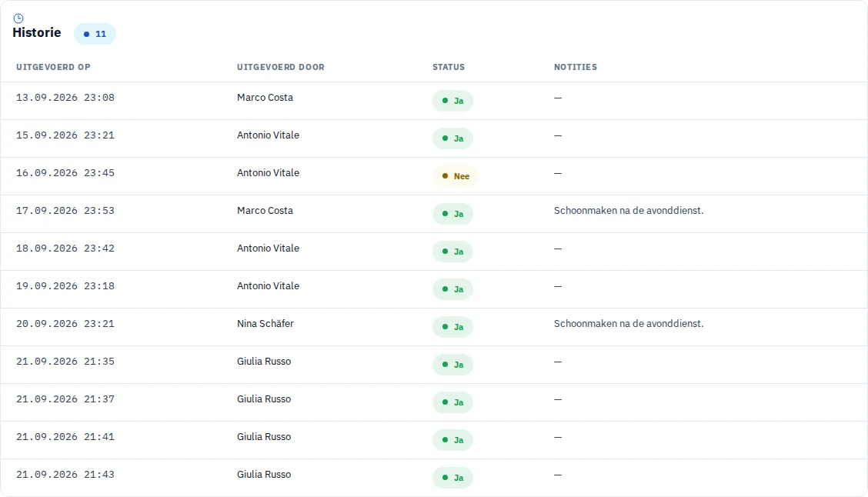Click the Ja status for 18.09.2026

[452, 252]
